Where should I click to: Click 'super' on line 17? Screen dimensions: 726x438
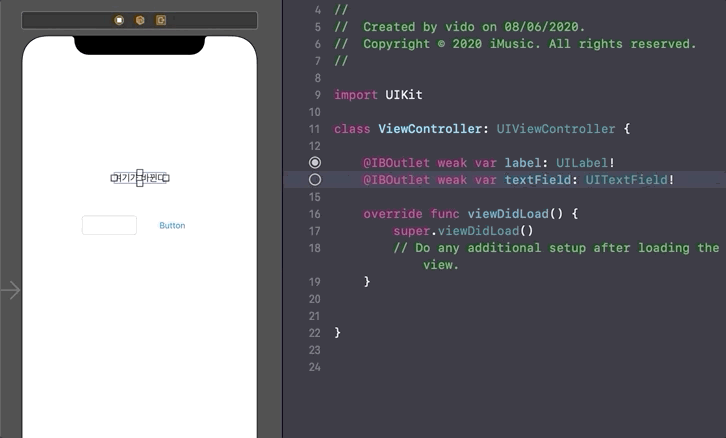pyautogui.click(x=412, y=231)
